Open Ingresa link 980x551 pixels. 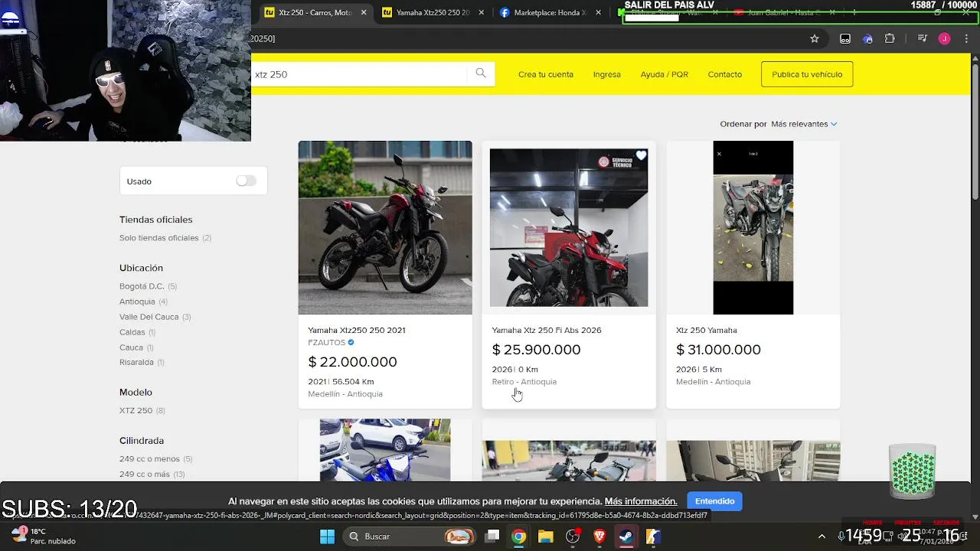[606, 74]
